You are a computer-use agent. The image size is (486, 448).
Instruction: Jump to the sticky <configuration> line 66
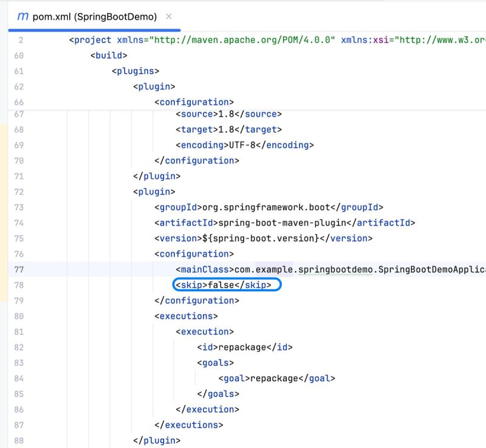194,102
